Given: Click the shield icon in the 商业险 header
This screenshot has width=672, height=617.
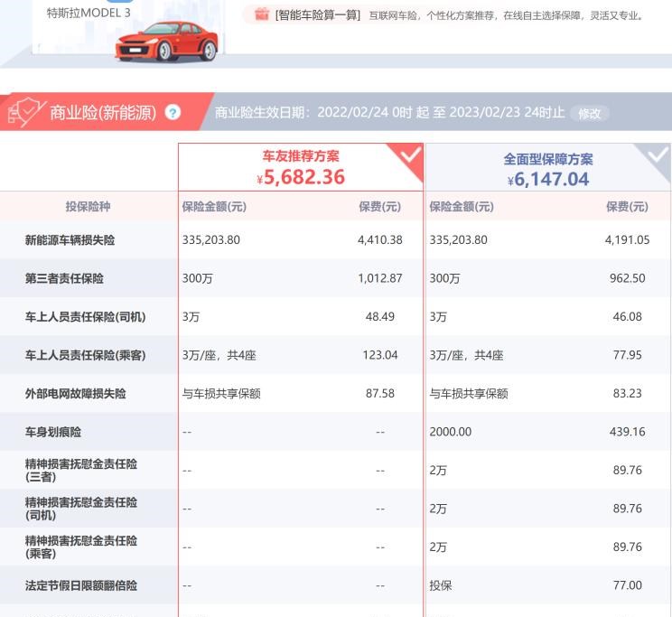Looking at the screenshot, I should tap(25, 111).
